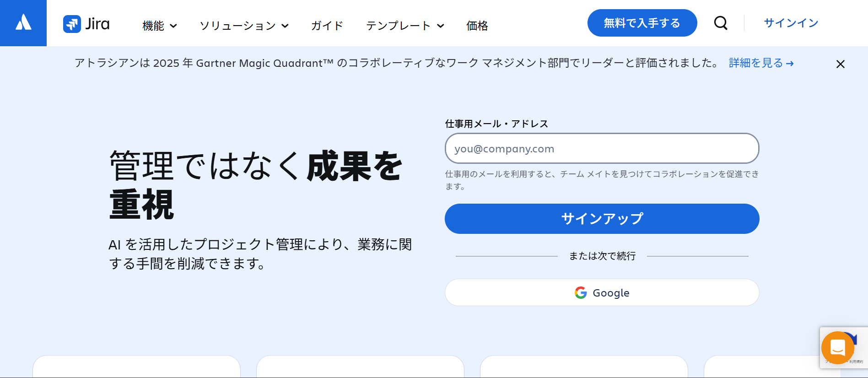Open the search with the magnifier icon
Viewport: 868px width, 378px height.
point(721,23)
